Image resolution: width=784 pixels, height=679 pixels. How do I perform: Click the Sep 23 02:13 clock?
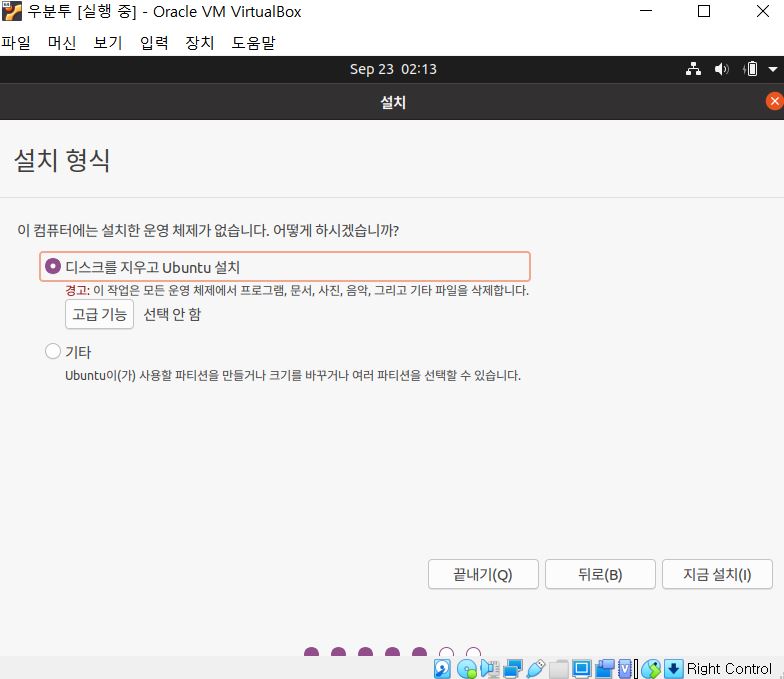point(393,69)
